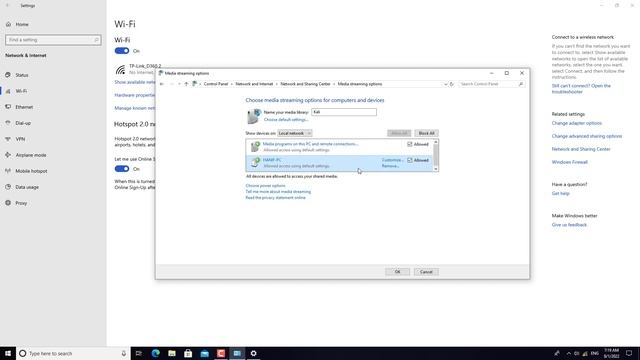Open the Settings gear icon on taskbar

coord(253,353)
